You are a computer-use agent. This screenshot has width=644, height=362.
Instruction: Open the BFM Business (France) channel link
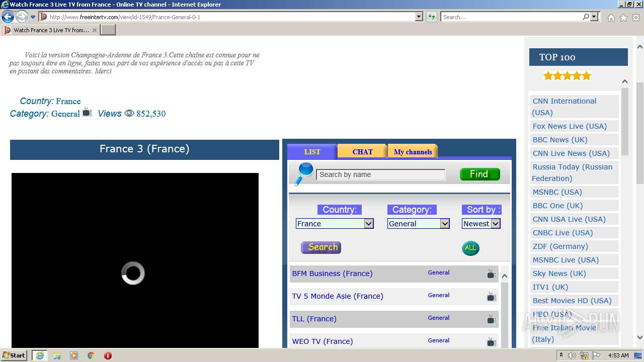332,274
